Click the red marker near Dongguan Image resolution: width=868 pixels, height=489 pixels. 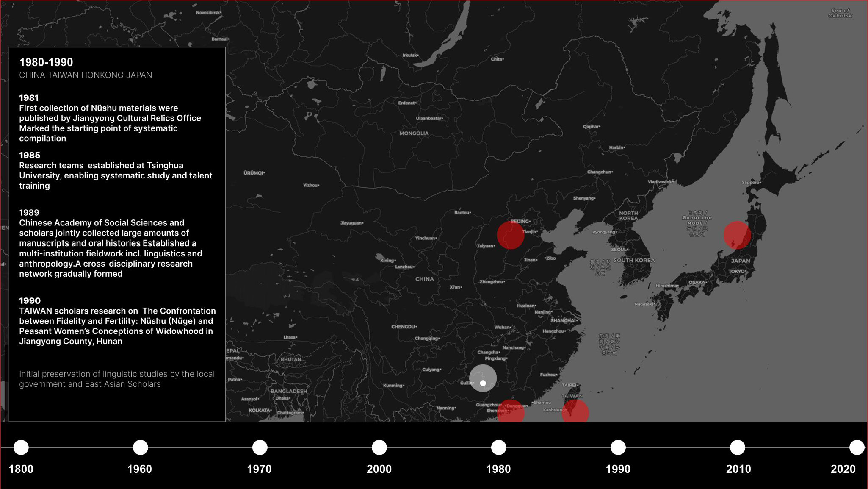511,411
